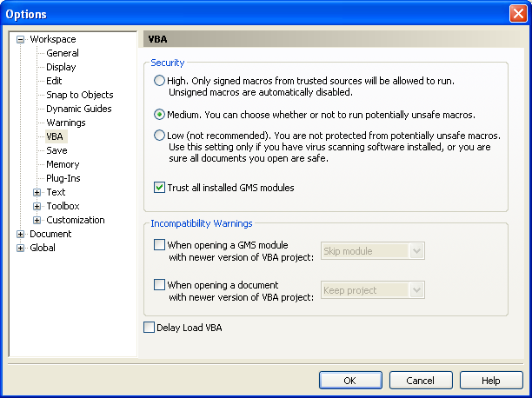Enable warning when opening a document

point(159,285)
